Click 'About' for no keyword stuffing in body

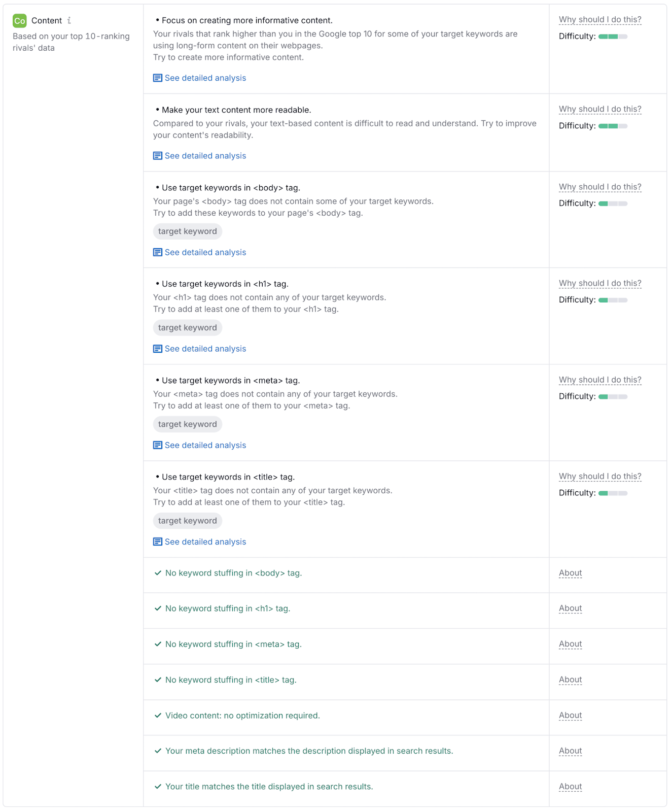coord(570,573)
